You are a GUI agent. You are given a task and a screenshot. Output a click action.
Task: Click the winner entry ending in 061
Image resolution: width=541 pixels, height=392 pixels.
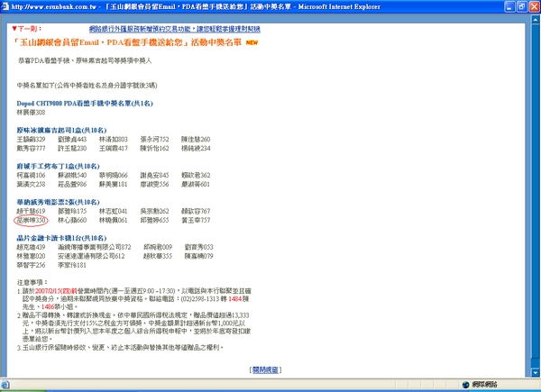click(x=114, y=220)
